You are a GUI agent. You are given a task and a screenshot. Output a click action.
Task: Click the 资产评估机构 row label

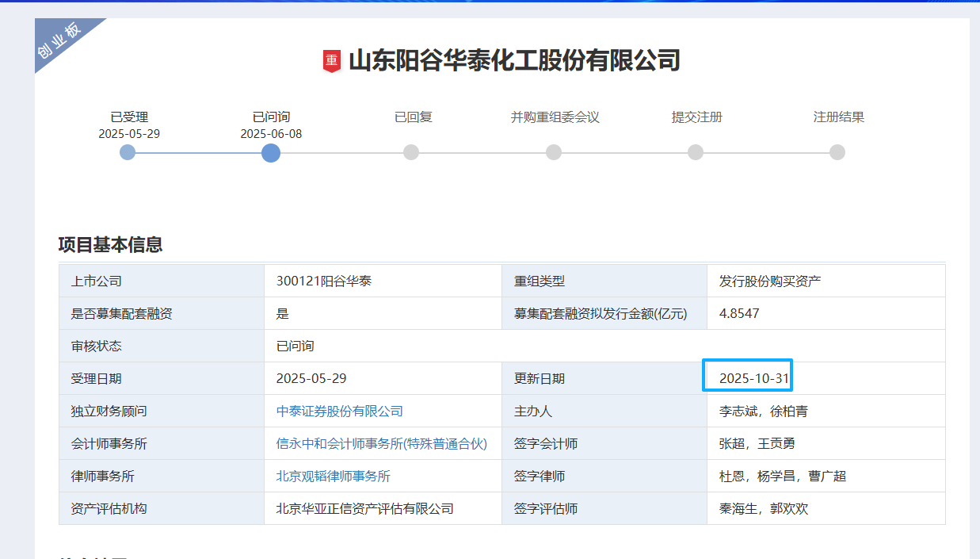(109, 508)
